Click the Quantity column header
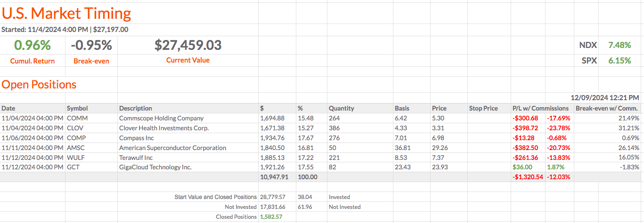 pos(342,108)
